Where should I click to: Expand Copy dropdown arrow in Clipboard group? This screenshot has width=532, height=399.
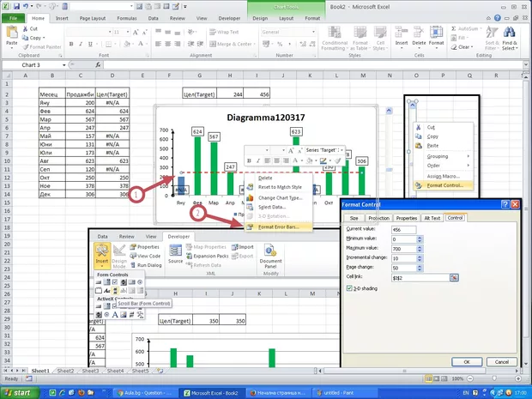pyautogui.click(x=44, y=38)
